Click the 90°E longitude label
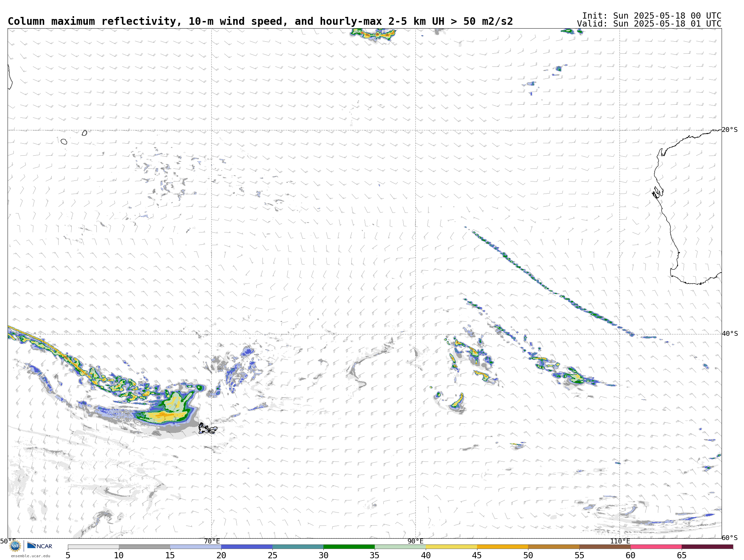 pos(415,541)
